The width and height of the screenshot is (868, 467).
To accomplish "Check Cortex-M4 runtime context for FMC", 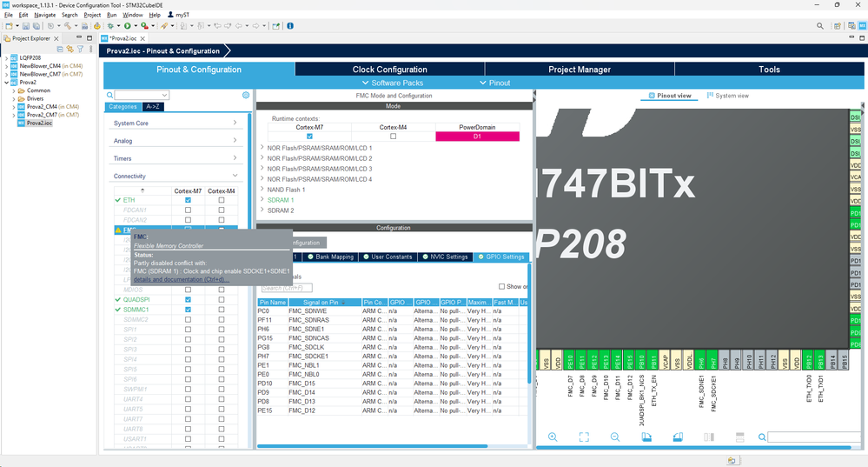I will click(393, 137).
